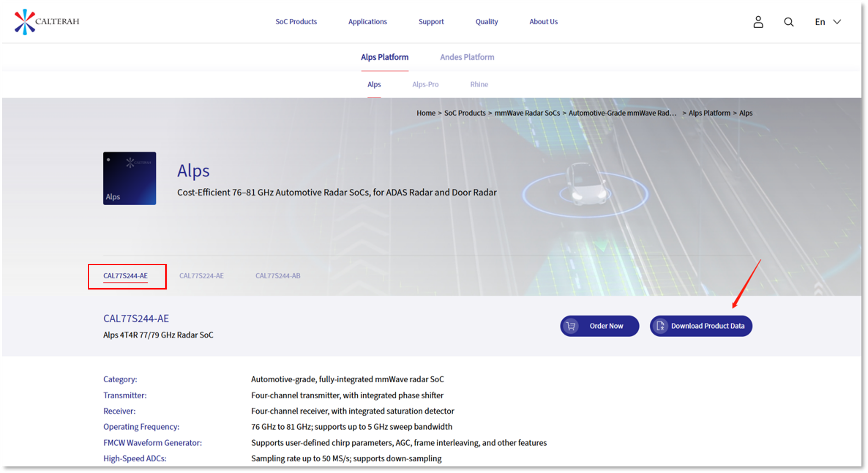Screen dimensions: 868x473
Task: Click the shopping cart icon in Order Now
Action: (571, 326)
